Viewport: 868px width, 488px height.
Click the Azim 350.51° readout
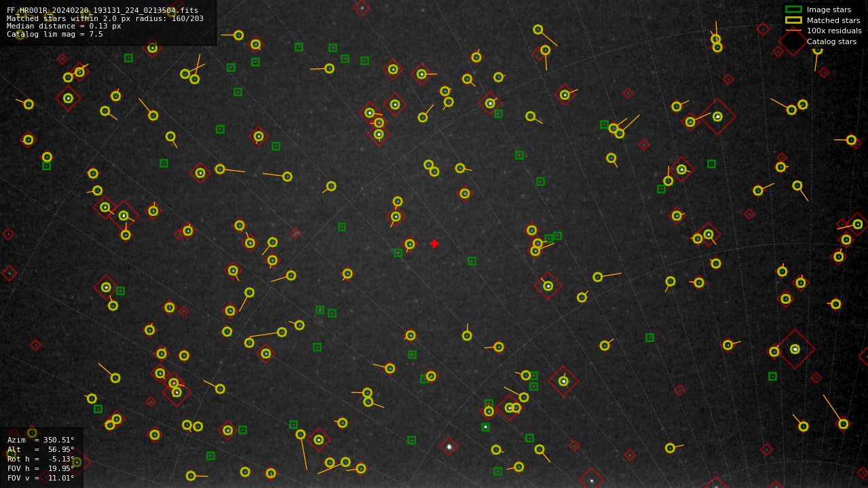pyautogui.click(x=41, y=440)
